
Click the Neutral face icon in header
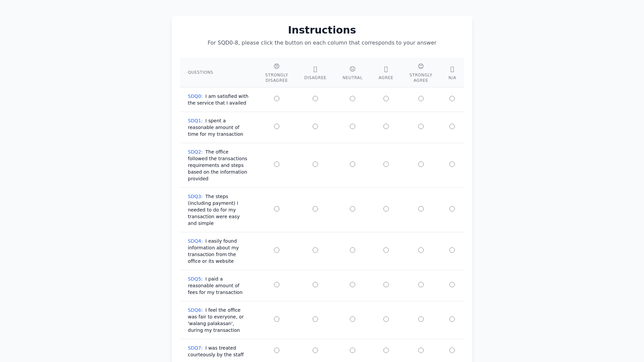tap(353, 69)
